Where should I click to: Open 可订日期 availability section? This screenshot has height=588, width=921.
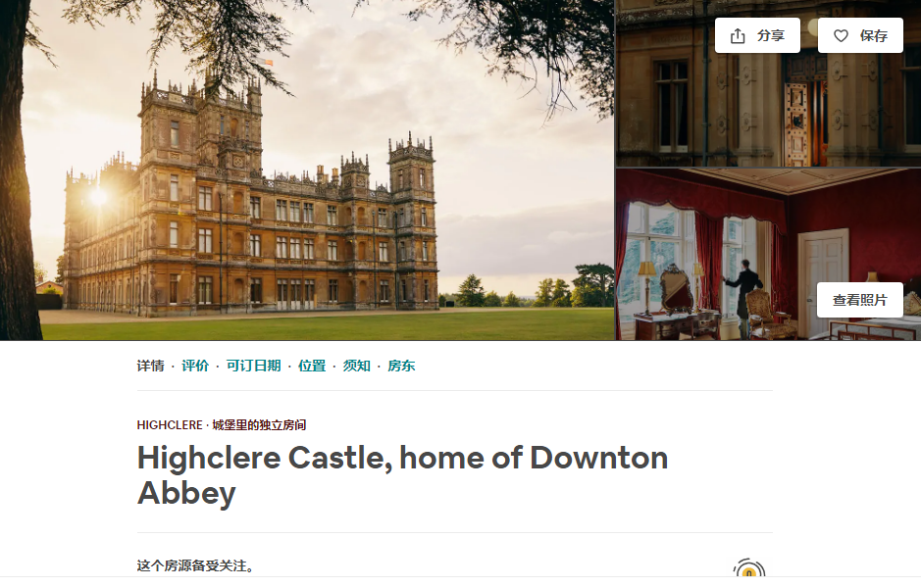tap(254, 366)
